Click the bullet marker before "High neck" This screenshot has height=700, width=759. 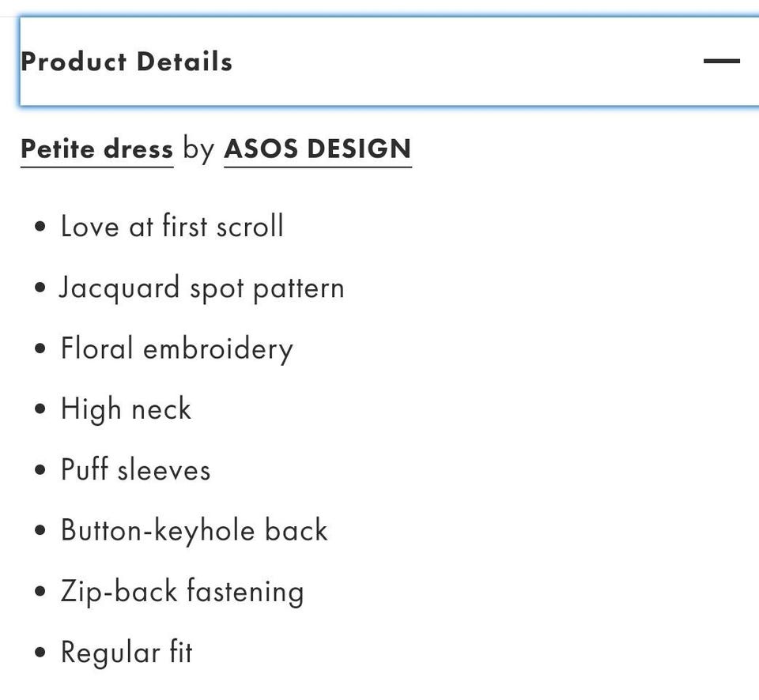click(x=41, y=411)
